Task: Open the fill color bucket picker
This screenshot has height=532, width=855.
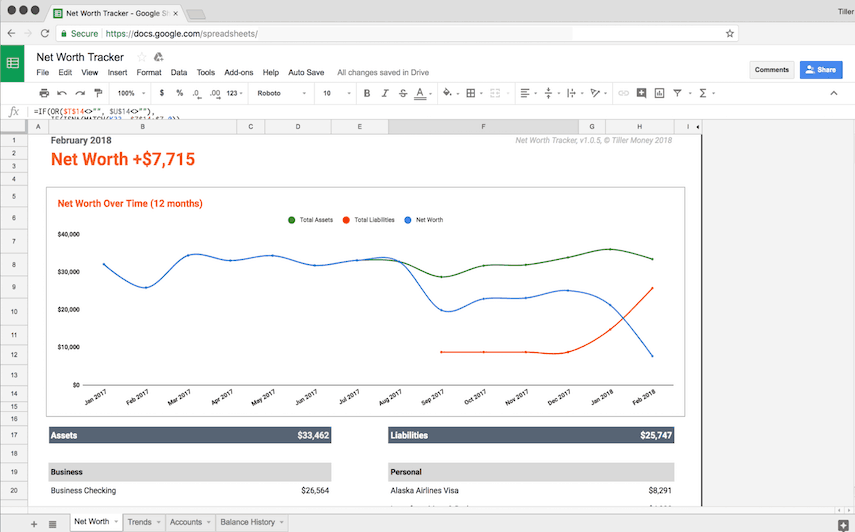Action: point(450,93)
